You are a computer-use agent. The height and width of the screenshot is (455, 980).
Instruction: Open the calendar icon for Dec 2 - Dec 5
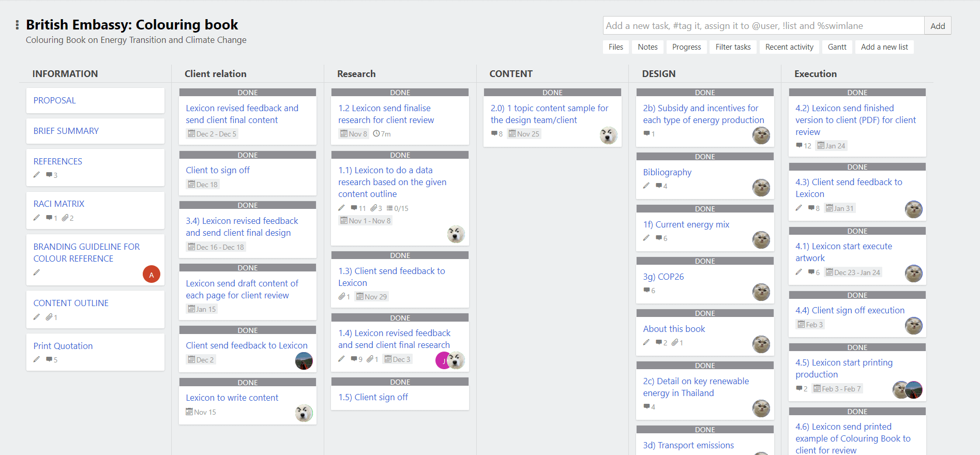(x=191, y=134)
